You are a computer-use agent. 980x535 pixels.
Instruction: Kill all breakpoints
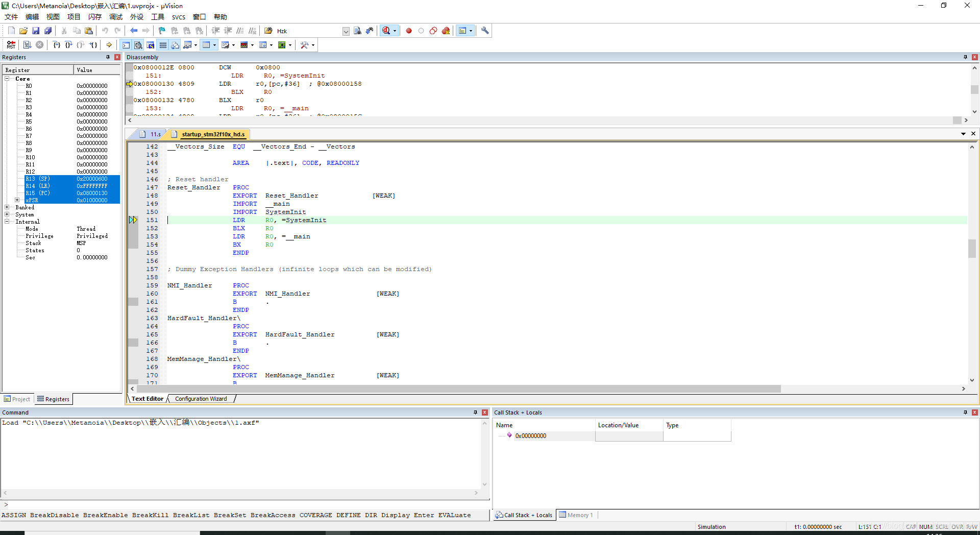(x=446, y=31)
